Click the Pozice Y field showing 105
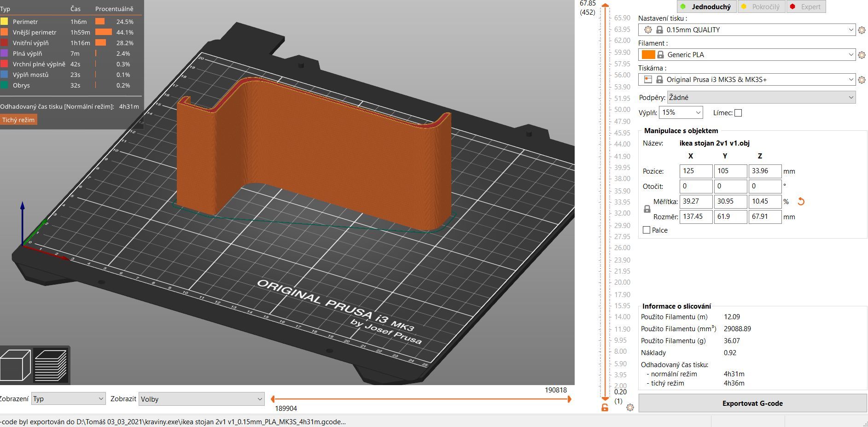 [730, 171]
